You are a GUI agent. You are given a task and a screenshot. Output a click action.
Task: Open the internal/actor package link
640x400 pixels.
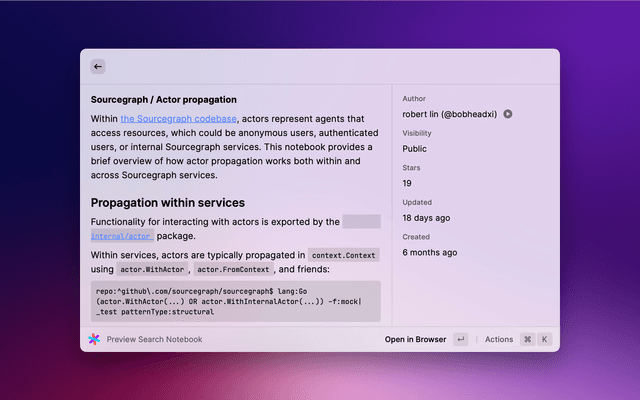pos(122,236)
